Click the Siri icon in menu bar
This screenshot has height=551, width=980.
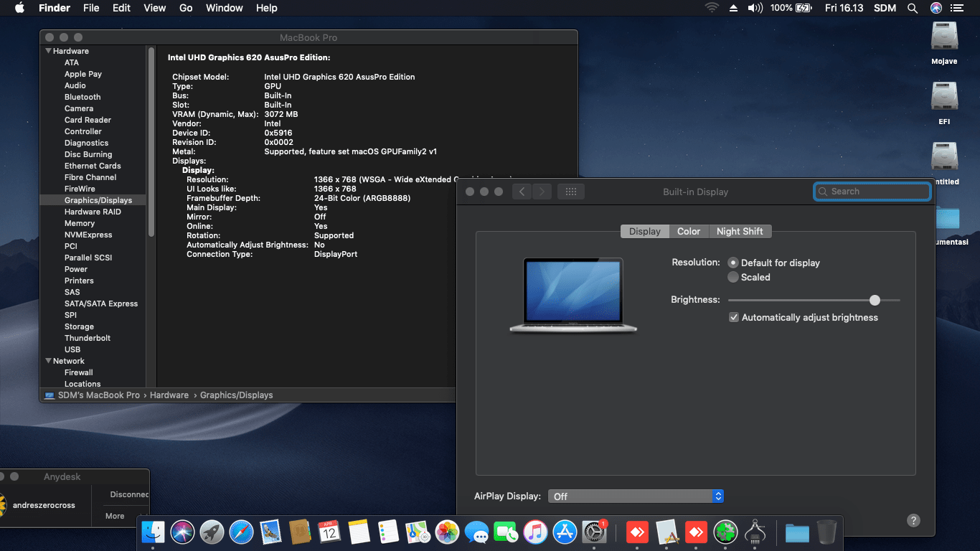(936, 8)
